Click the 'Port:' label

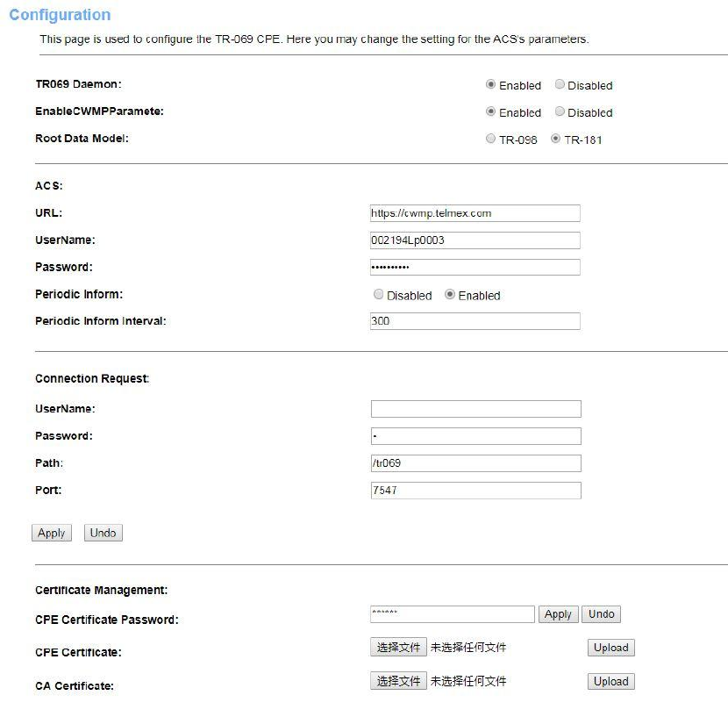48,491
